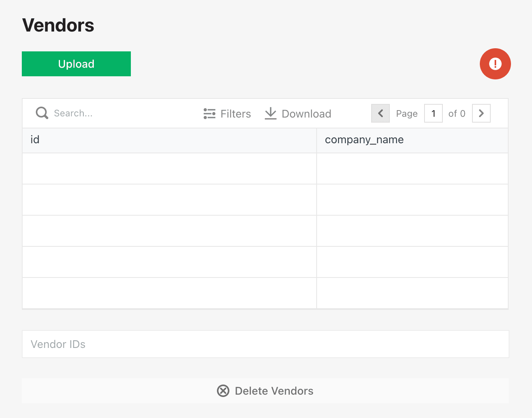Click the Filters sliders icon
This screenshot has height=418, width=532.
tap(210, 114)
